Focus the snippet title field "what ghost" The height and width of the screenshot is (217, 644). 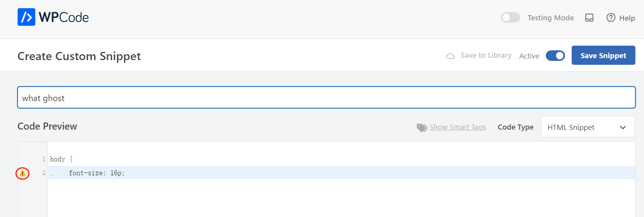[x=326, y=98]
